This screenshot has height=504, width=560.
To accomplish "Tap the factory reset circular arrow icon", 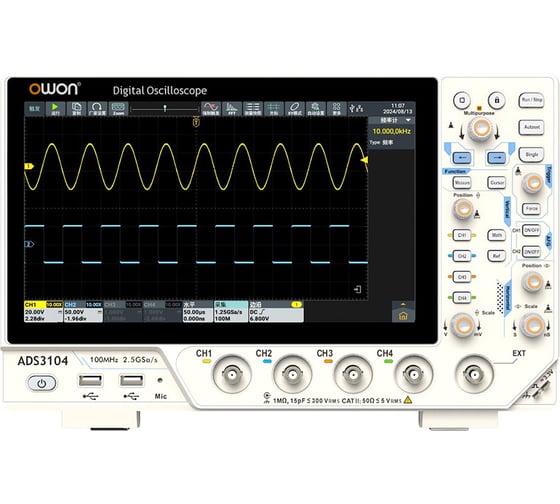I will 97,108.
